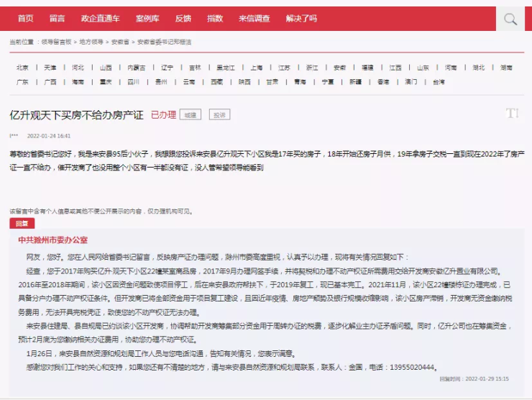Select province 山西
Screen dimensions: 532x400
106,68
